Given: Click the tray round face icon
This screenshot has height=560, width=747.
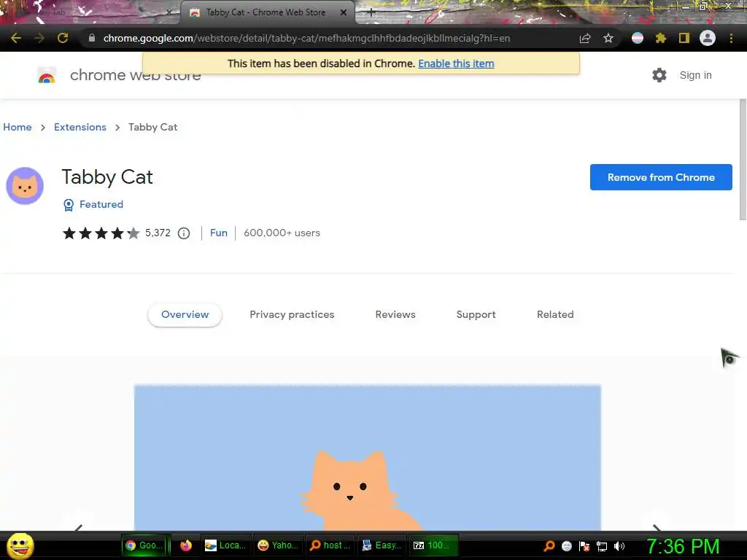Looking at the screenshot, I should [x=566, y=546].
